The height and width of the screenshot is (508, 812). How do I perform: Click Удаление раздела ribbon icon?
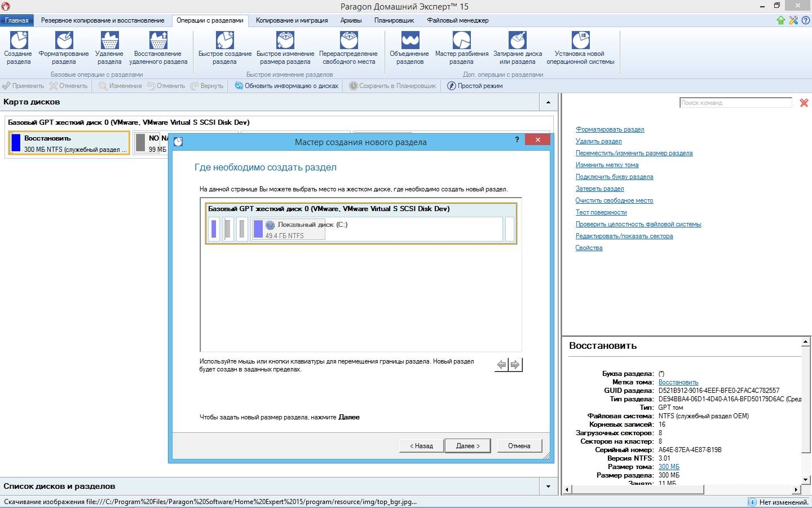click(x=109, y=41)
